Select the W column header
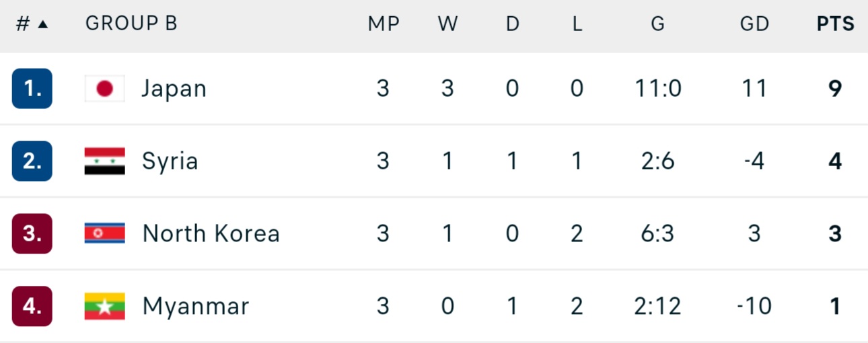Image resolution: width=868 pixels, height=343 pixels. pos(447,24)
